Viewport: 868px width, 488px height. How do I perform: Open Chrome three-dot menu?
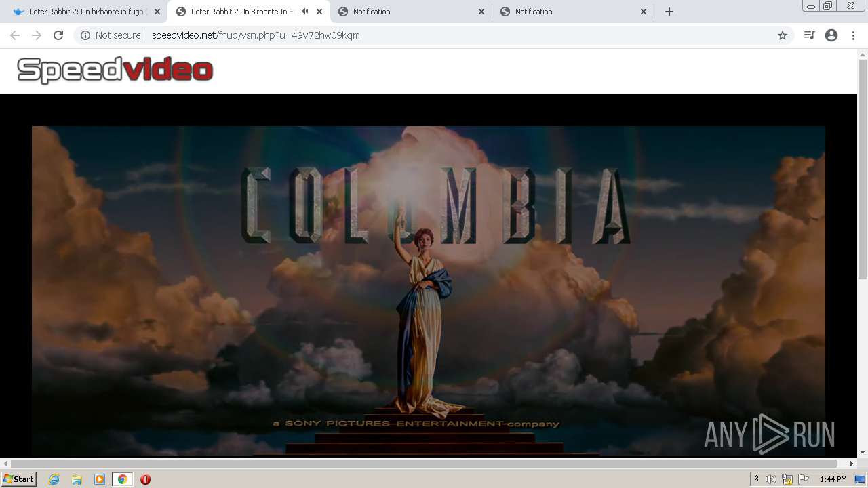pos(853,35)
